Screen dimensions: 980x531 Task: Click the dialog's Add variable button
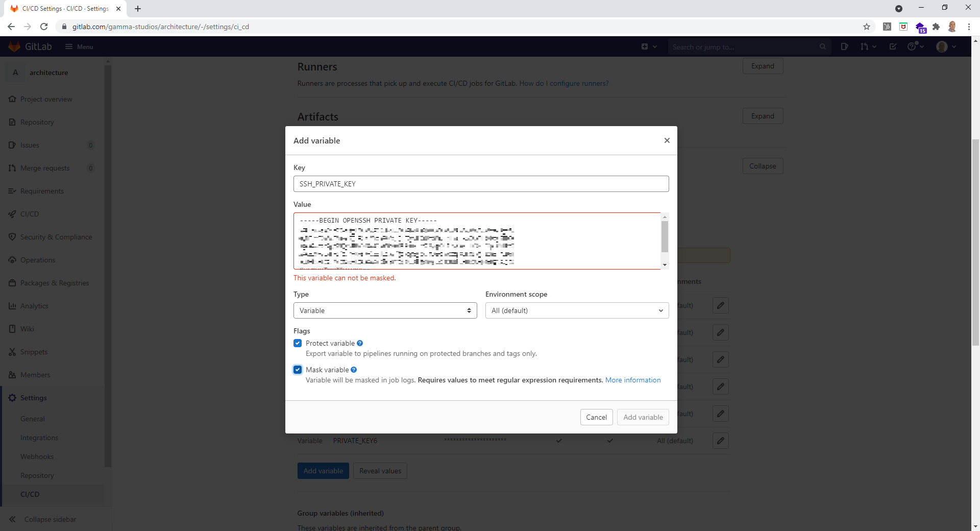click(x=643, y=417)
